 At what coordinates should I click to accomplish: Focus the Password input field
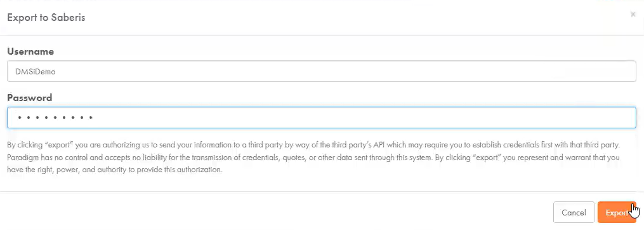coord(322,118)
